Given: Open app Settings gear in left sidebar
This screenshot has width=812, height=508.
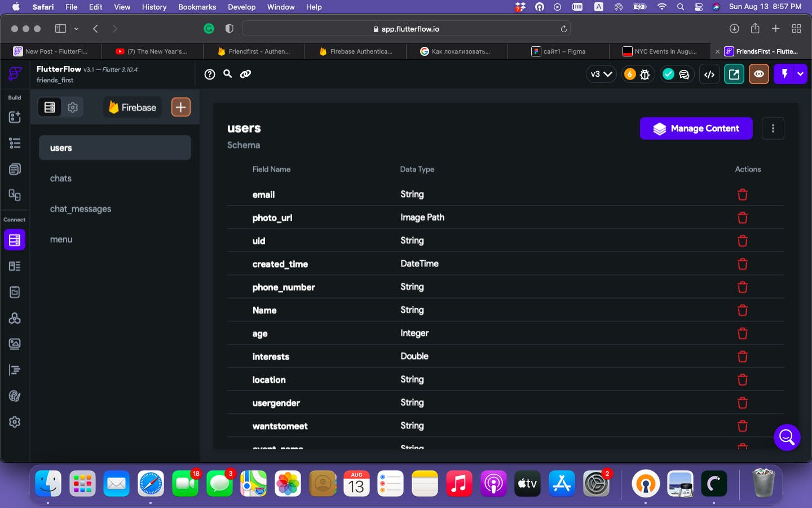Looking at the screenshot, I should pyautogui.click(x=15, y=422).
